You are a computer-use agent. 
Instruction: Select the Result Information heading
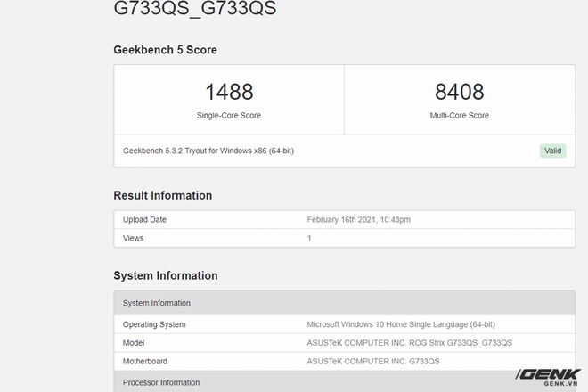coord(163,195)
